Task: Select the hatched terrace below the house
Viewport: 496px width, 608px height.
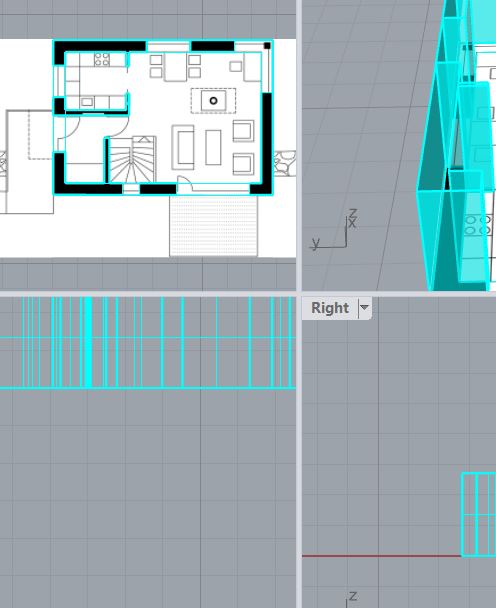Action: 213,226
